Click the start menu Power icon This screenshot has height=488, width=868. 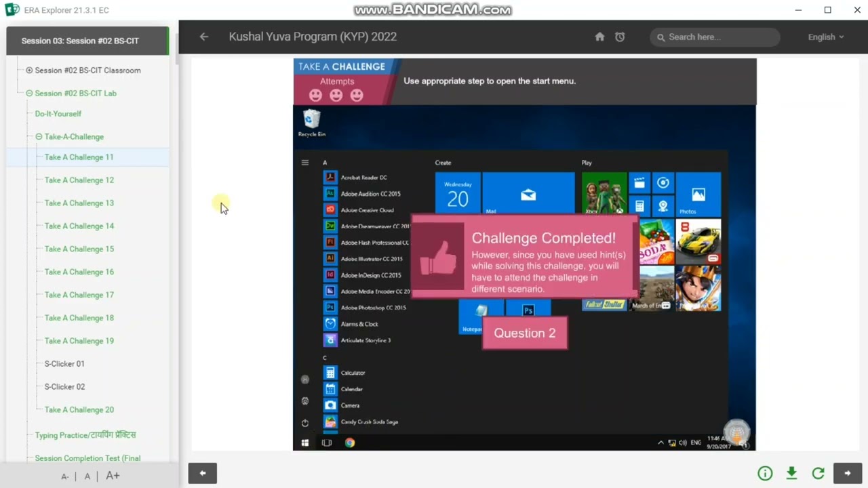coord(305,423)
